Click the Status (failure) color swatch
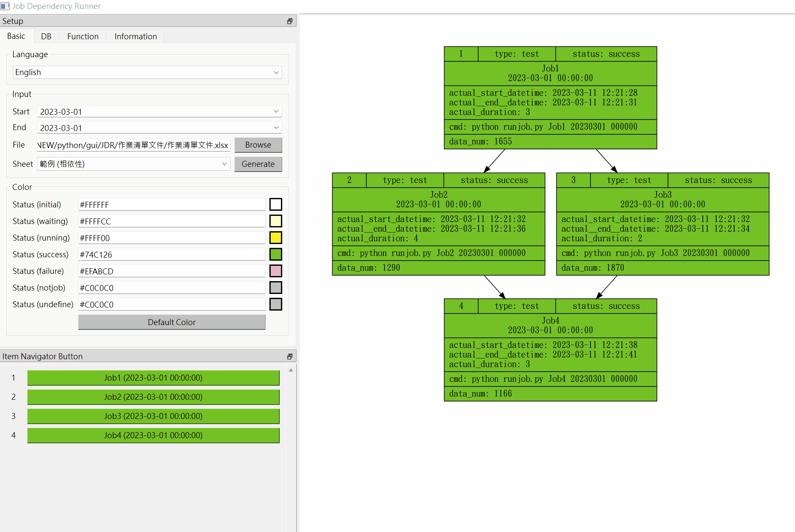 click(275, 271)
